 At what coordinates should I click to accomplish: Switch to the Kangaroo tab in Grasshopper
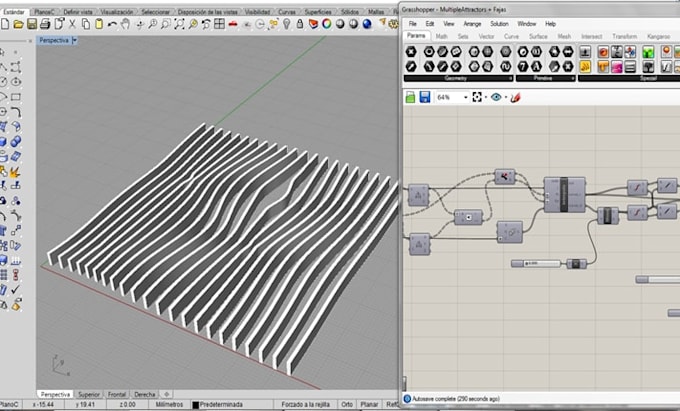coord(658,36)
